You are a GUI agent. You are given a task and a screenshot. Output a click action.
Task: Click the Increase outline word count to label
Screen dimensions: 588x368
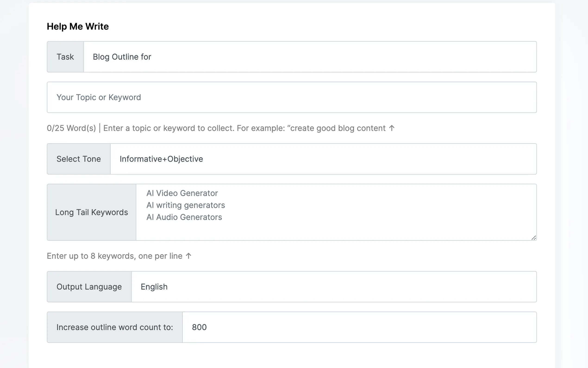(x=115, y=327)
